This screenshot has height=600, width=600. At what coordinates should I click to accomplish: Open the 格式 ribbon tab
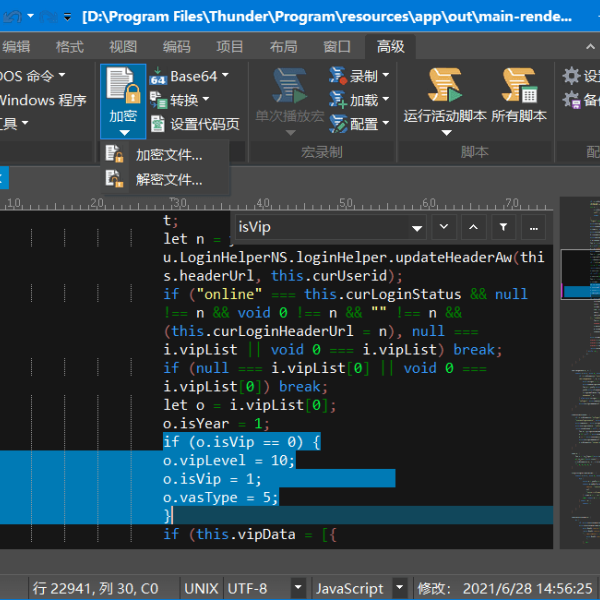point(69,47)
